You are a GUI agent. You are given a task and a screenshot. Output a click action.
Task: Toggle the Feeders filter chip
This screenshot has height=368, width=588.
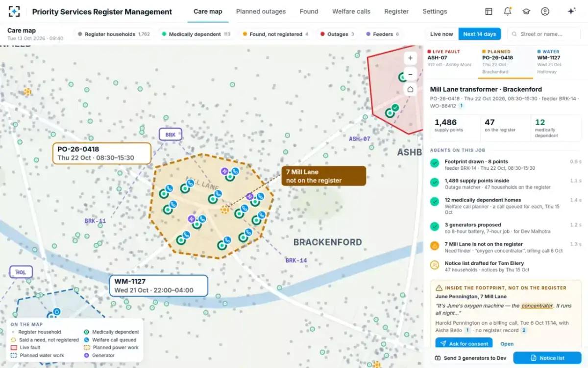(x=383, y=34)
